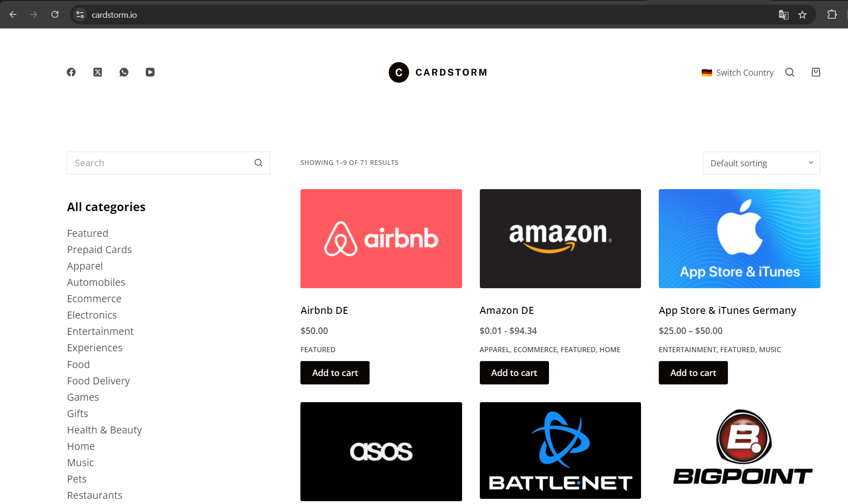Open the Health & Beauty category
Image resolution: width=848 pixels, height=504 pixels.
coord(104,430)
